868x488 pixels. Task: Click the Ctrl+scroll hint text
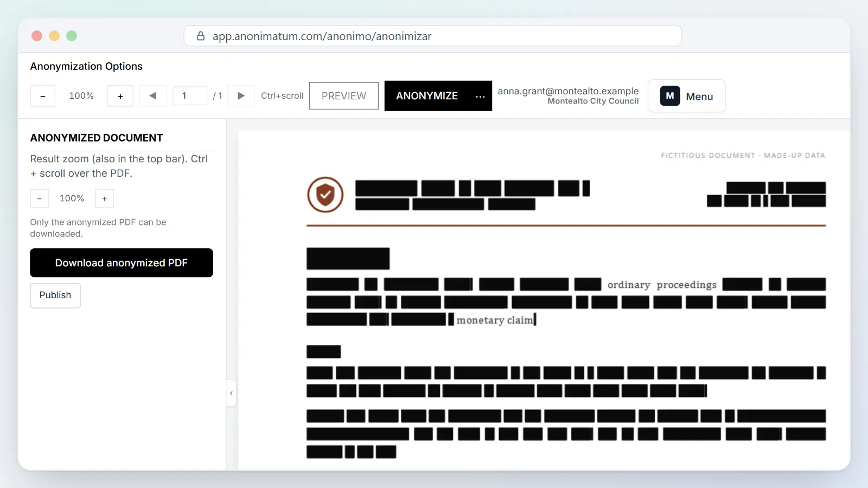click(282, 96)
